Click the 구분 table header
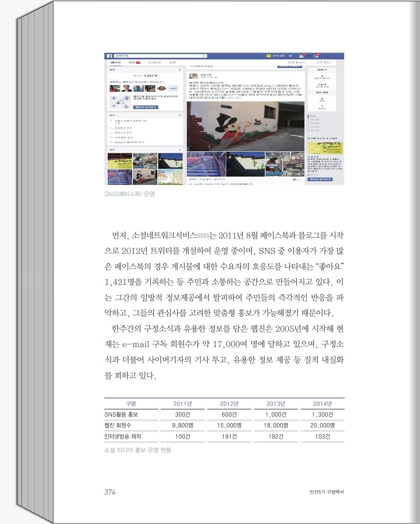420x524 pixels. [131, 403]
